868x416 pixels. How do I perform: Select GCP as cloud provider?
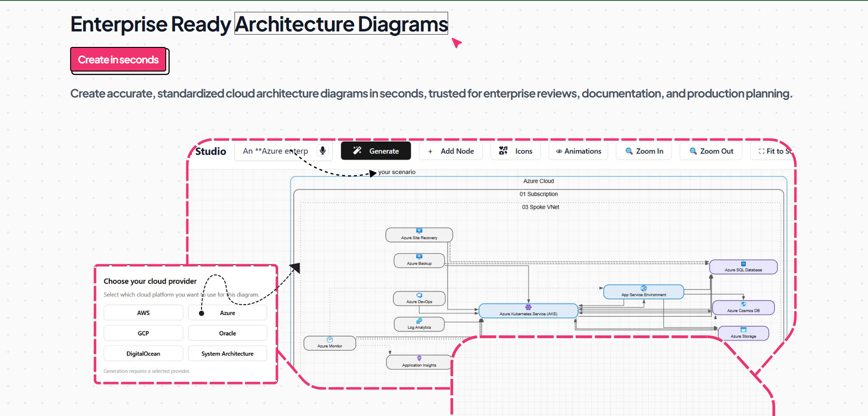143,333
